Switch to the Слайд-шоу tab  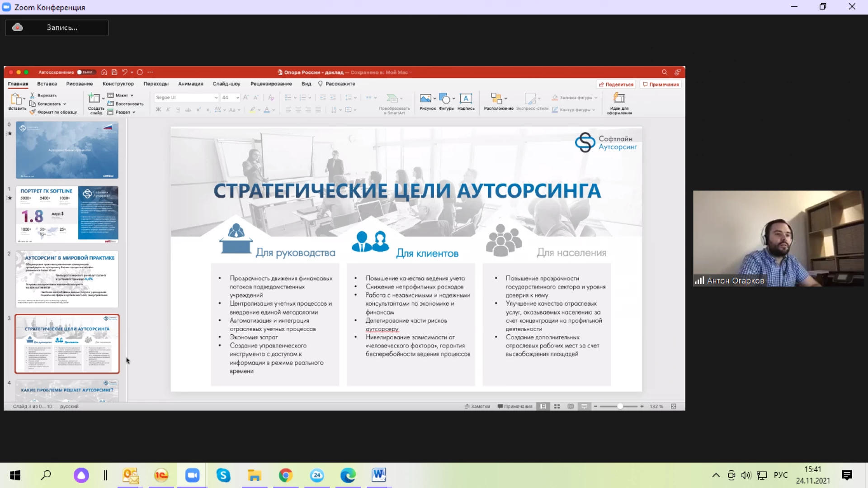pyautogui.click(x=226, y=84)
